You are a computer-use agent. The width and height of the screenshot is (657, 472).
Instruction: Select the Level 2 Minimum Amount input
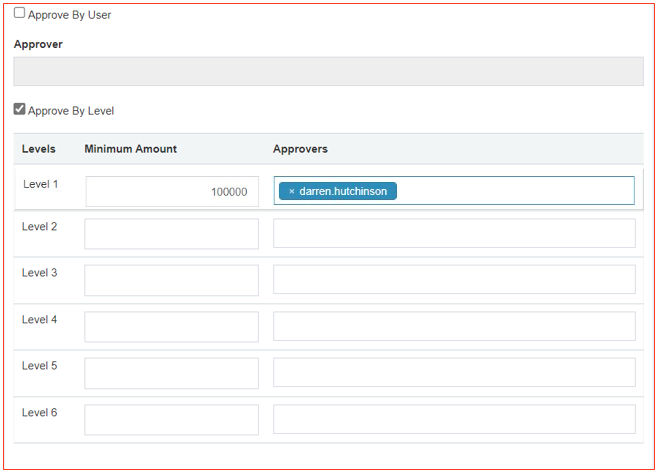(x=171, y=234)
